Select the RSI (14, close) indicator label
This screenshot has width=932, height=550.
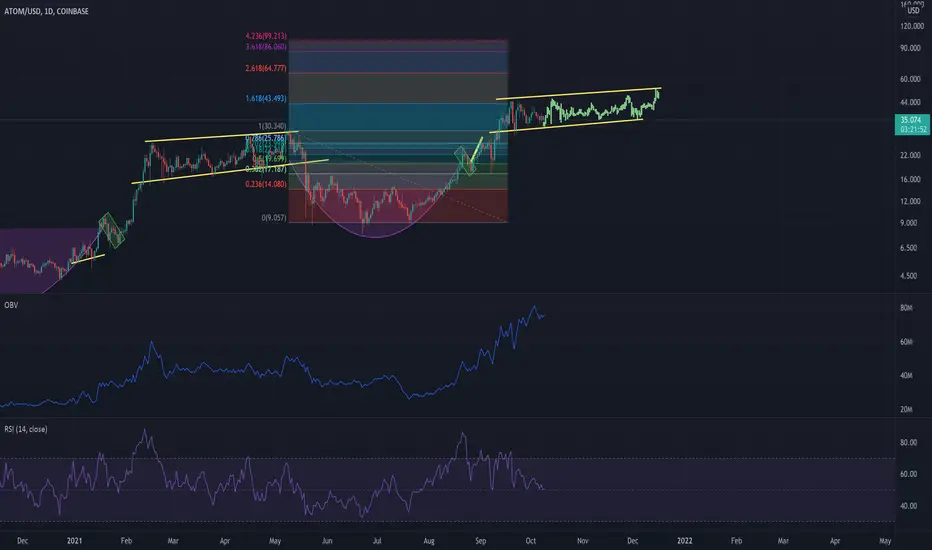tap(26, 429)
